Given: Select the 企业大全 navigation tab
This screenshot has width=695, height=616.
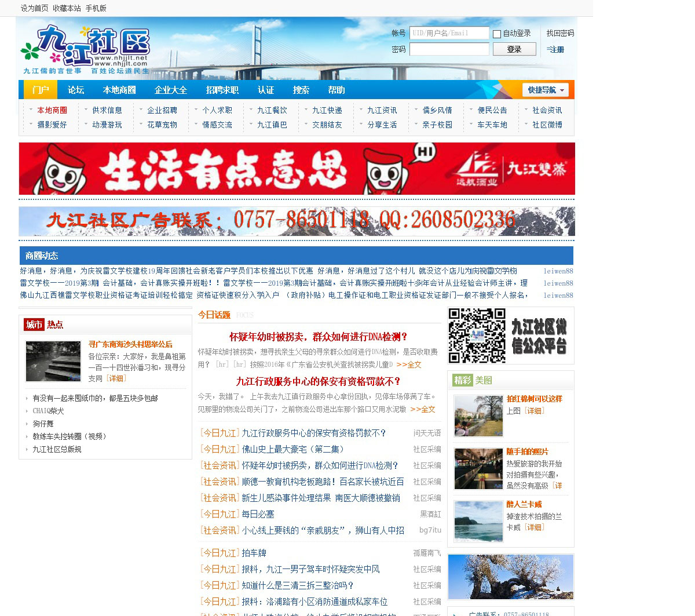Looking at the screenshot, I should [171, 90].
